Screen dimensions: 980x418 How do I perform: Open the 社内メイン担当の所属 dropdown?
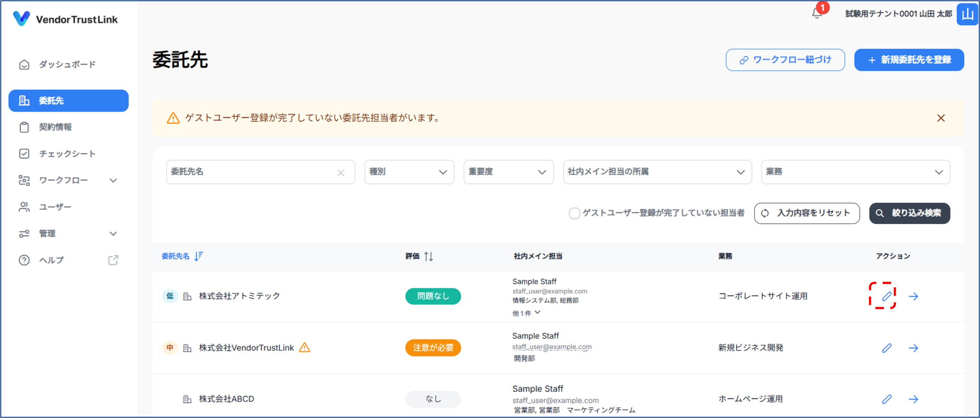[657, 172]
